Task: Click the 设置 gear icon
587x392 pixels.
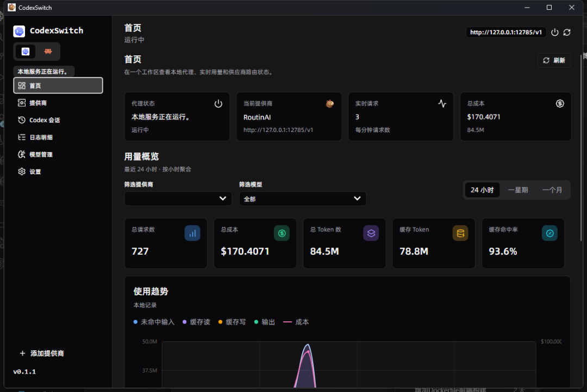Action: pyautogui.click(x=22, y=172)
